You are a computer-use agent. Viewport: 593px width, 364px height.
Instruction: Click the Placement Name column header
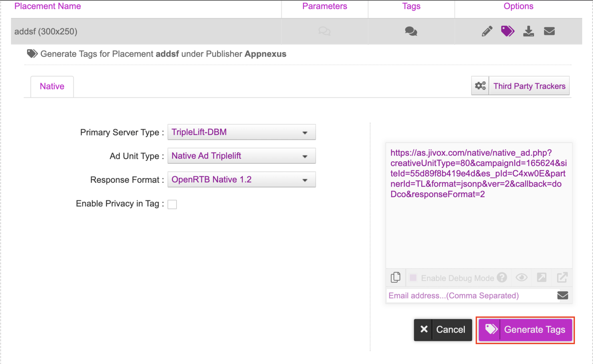pos(48,6)
